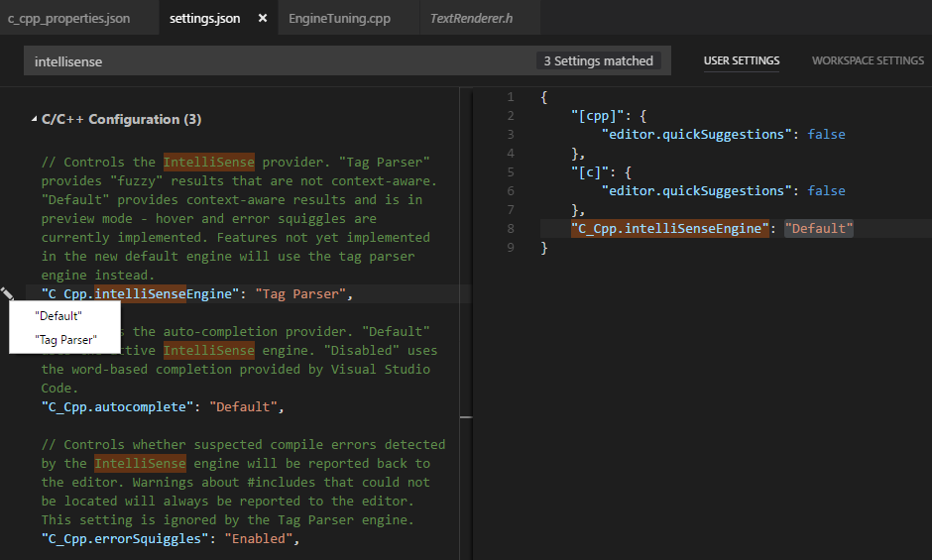Switch to Workspace Settings
This screenshot has height=560, width=932.
coord(868,60)
